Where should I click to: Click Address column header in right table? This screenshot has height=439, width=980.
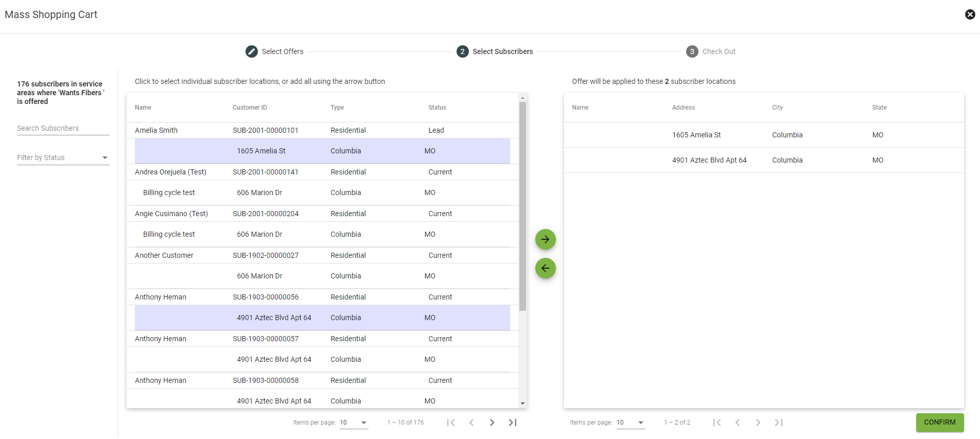684,108
